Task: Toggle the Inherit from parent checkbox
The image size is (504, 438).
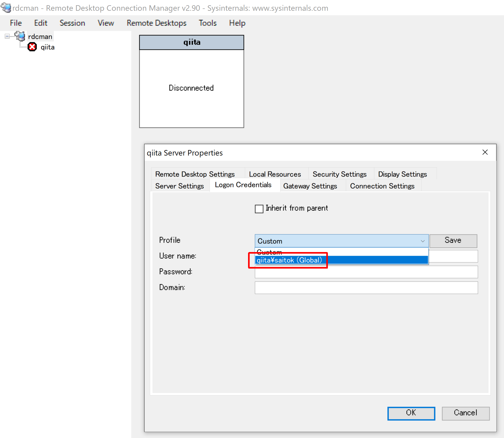Action: pos(259,209)
